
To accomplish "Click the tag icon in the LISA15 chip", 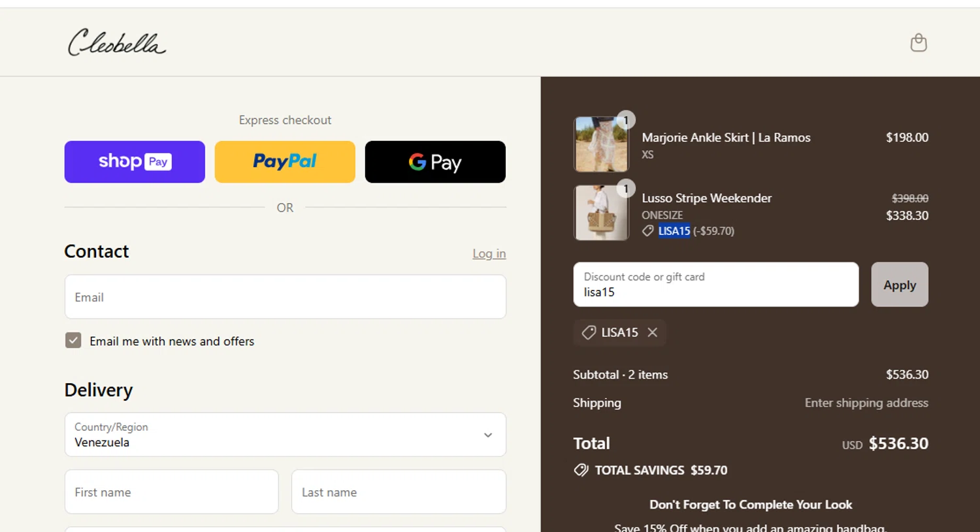I will tap(589, 332).
